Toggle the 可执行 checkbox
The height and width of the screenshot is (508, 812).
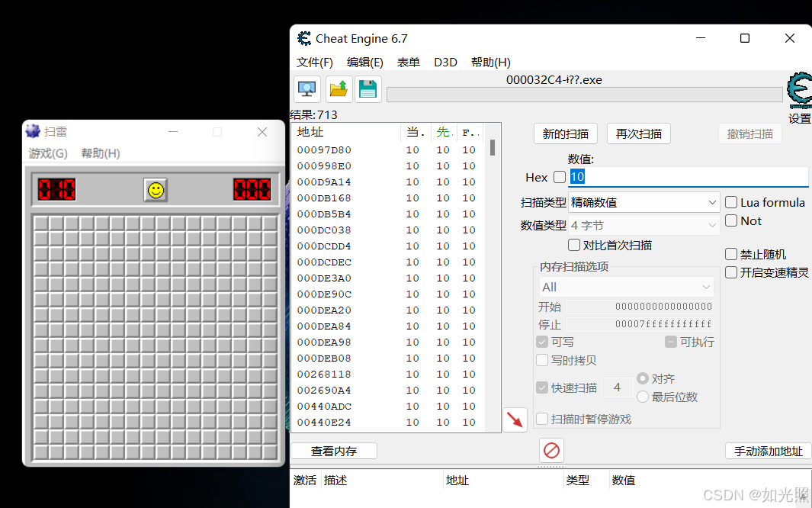click(671, 342)
